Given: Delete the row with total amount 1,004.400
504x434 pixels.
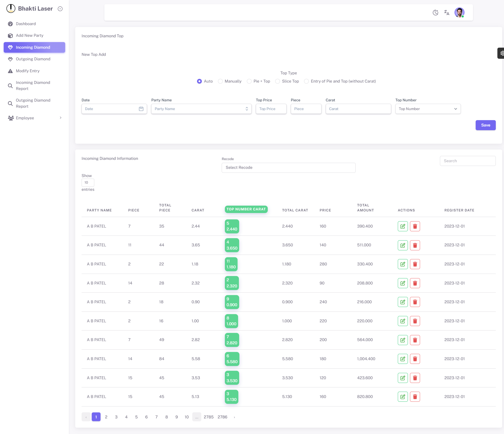Looking at the screenshot, I should click(x=415, y=359).
